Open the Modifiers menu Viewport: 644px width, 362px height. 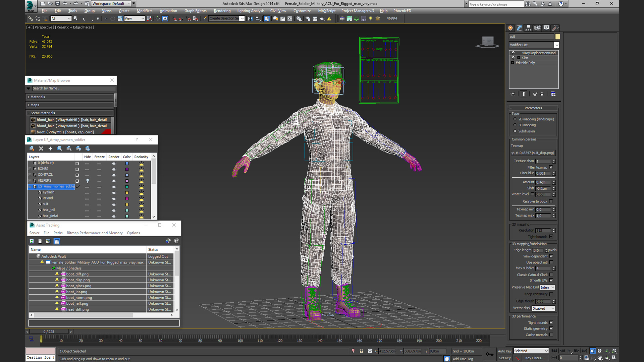[x=145, y=11]
